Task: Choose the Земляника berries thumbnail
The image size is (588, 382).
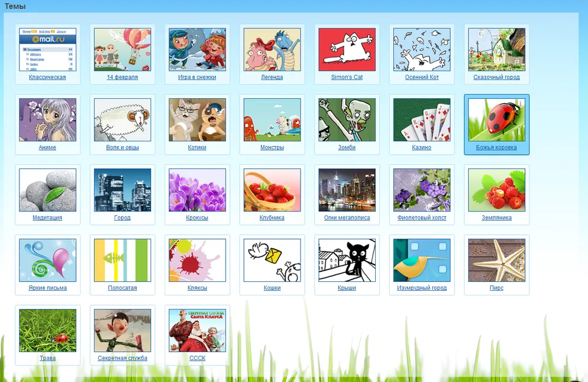Action: pos(496,190)
